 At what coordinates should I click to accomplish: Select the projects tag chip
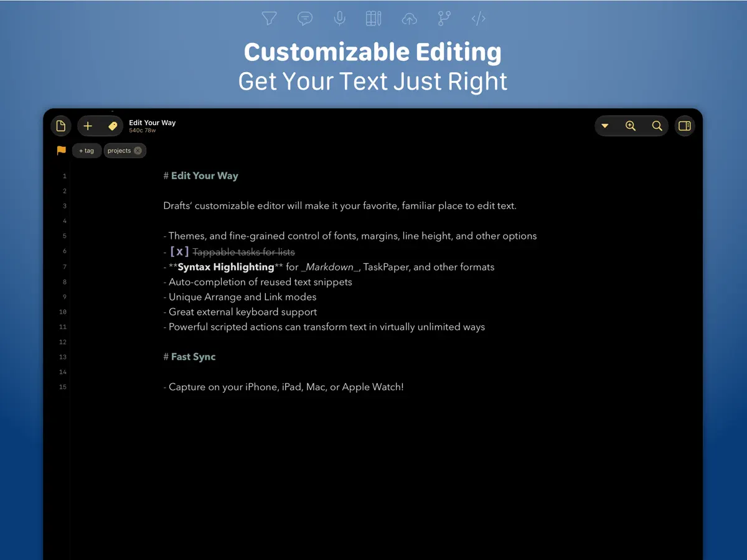coord(125,151)
